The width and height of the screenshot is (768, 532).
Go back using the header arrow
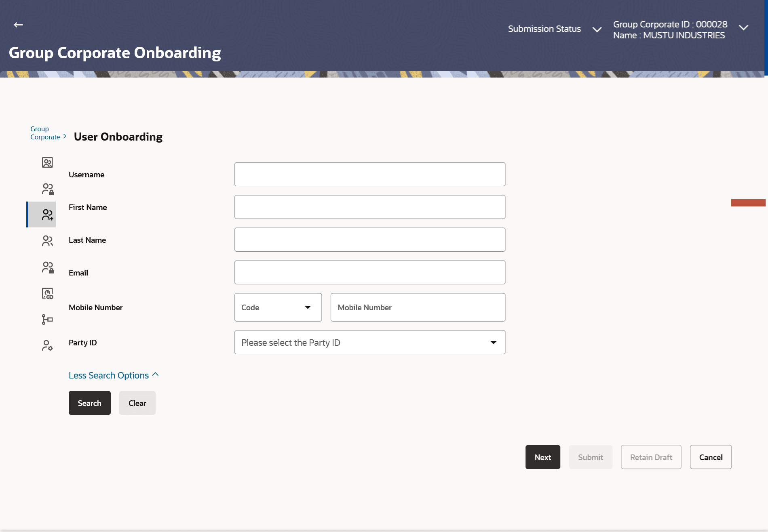coord(18,25)
